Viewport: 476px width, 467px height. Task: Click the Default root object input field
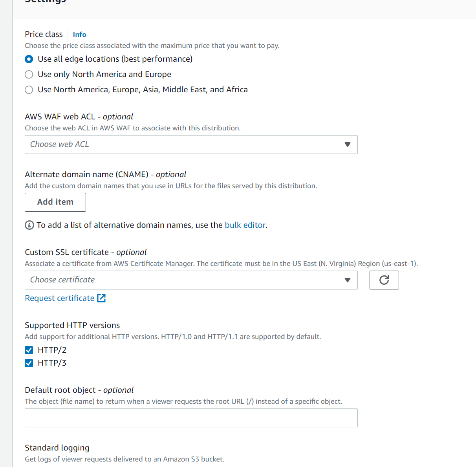pyautogui.click(x=191, y=418)
